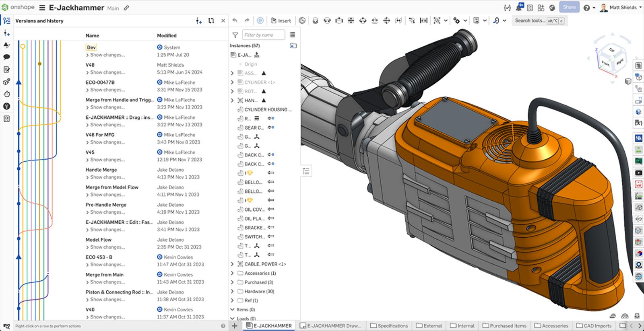The height and width of the screenshot is (331, 644).
Task: Click the Filter by name input field
Action: 263,35
